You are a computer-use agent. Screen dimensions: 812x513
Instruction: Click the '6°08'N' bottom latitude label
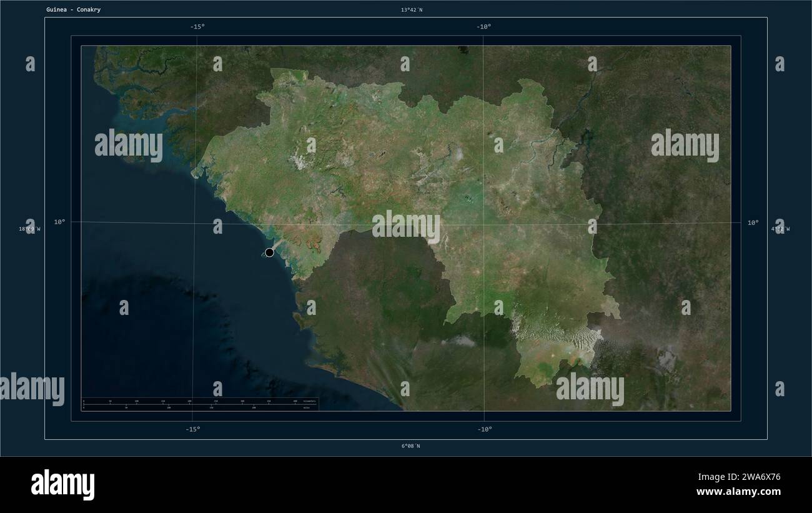pyautogui.click(x=410, y=446)
